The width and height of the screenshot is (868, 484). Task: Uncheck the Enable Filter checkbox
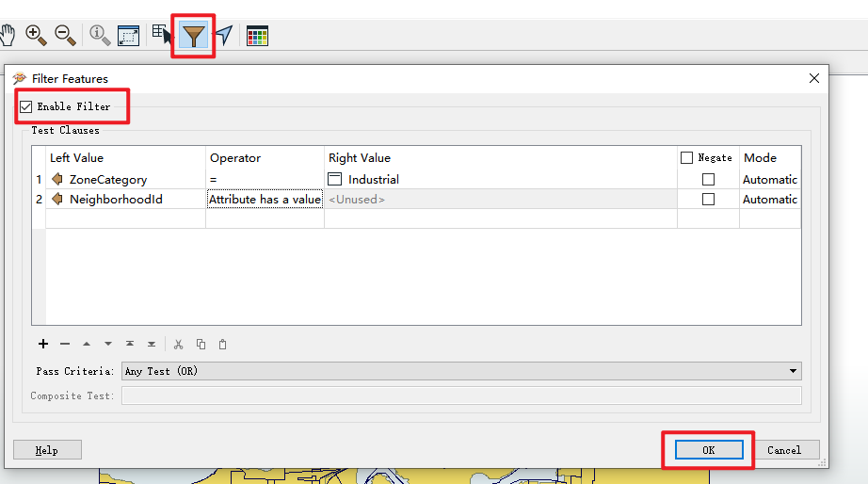coord(26,106)
